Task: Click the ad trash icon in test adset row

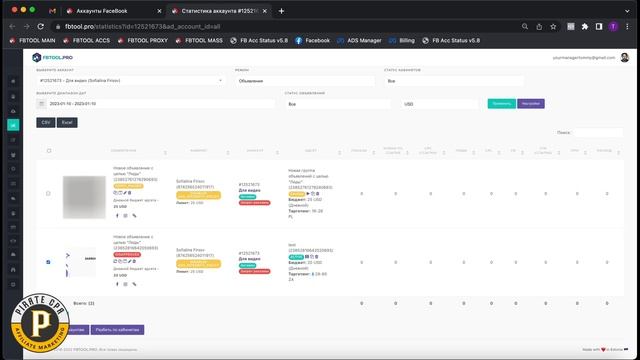Action: point(134,261)
